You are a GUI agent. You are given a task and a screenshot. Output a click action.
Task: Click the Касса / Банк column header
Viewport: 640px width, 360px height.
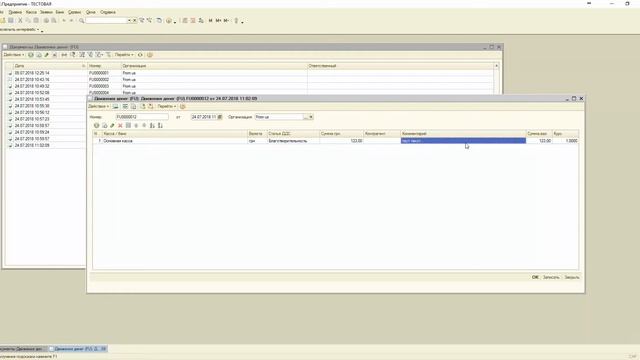175,134
